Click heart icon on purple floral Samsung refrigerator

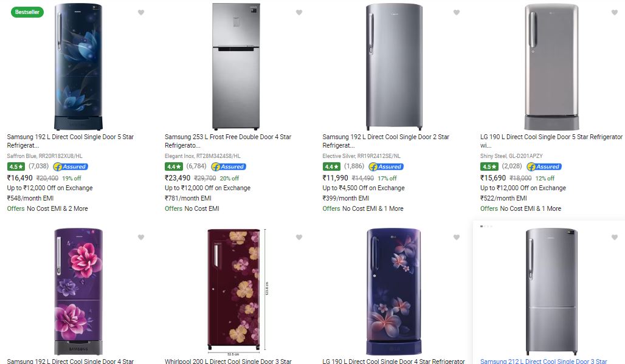click(x=141, y=238)
